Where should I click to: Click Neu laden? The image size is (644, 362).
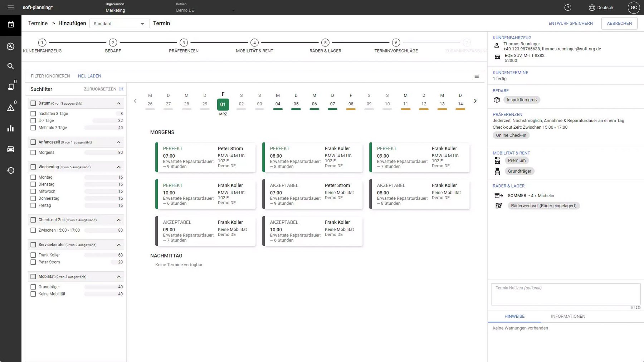coord(89,76)
